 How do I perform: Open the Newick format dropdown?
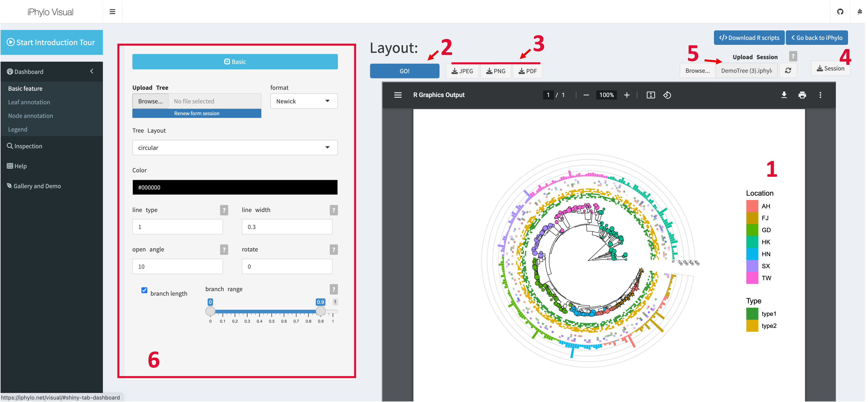(304, 101)
